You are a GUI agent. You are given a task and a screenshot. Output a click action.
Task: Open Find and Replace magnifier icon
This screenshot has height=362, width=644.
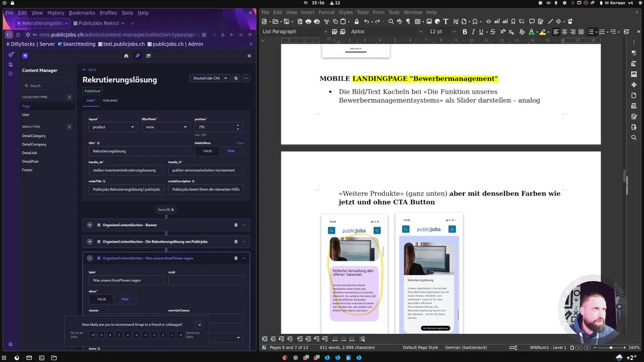click(391, 22)
